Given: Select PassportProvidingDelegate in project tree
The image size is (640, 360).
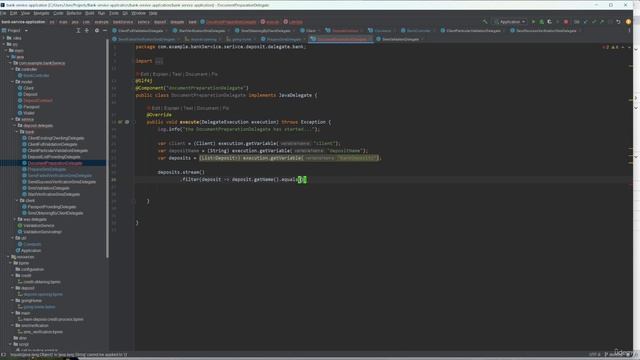Looking at the screenshot, I should tap(52, 207).
